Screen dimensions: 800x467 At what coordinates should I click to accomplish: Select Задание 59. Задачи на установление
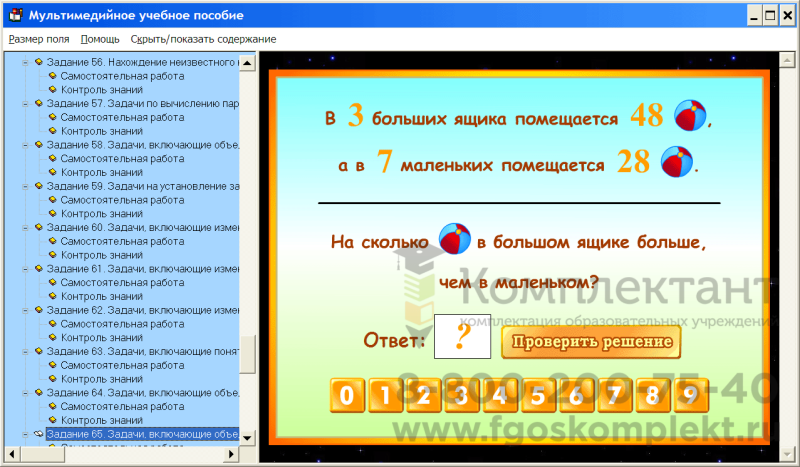[x=142, y=186]
